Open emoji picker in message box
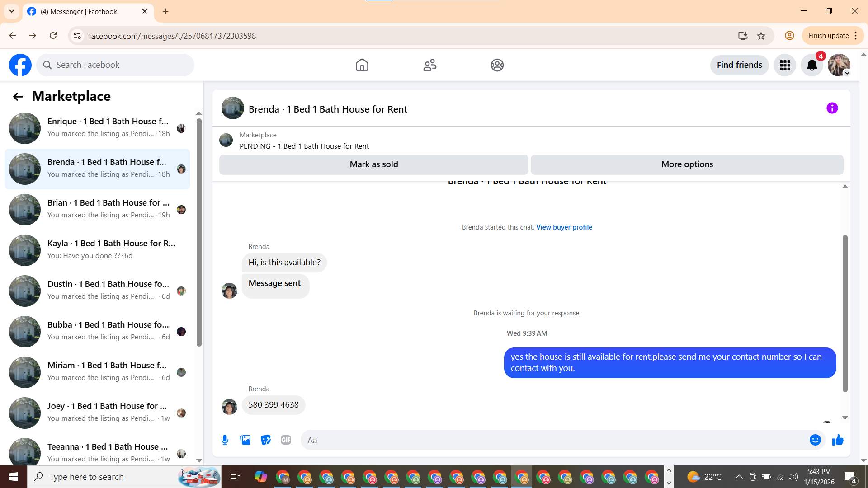The image size is (868, 488). point(815,440)
